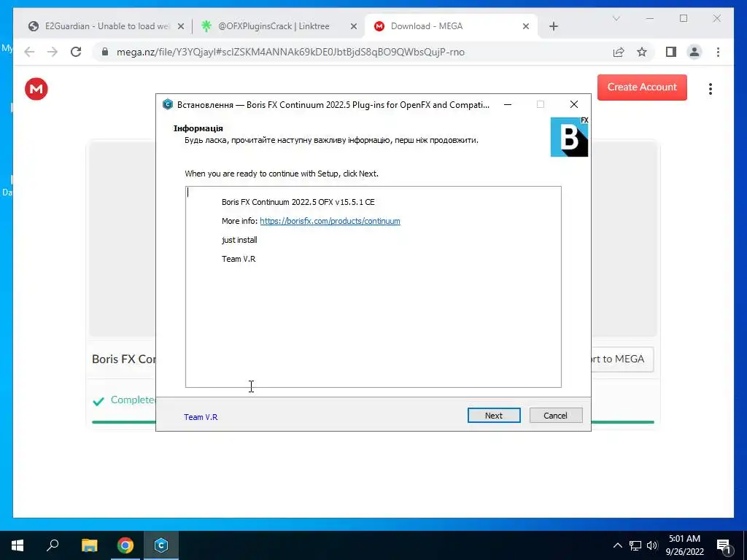Reload the MEGA page
Viewport: 747px width, 560px height.
click(76, 52)
